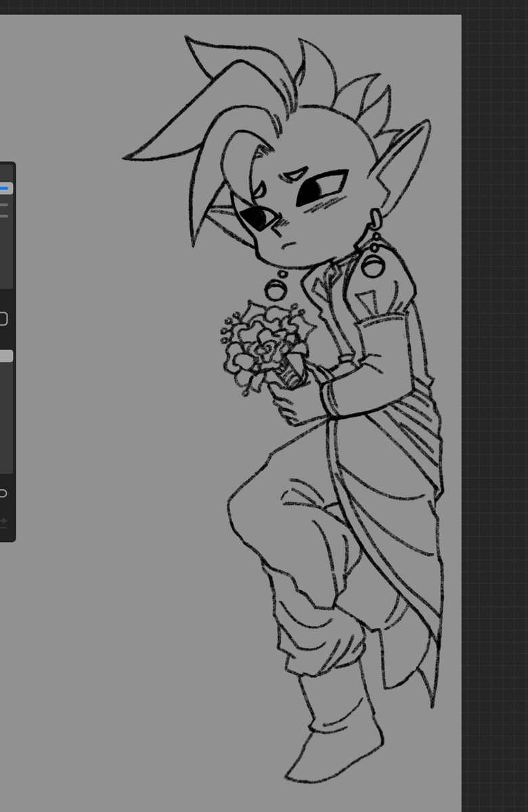Tap the redo arrow at the sidebar bottom
Viewport: 528px width, 812px height.
pyautogui.click(x=3, y=522)
